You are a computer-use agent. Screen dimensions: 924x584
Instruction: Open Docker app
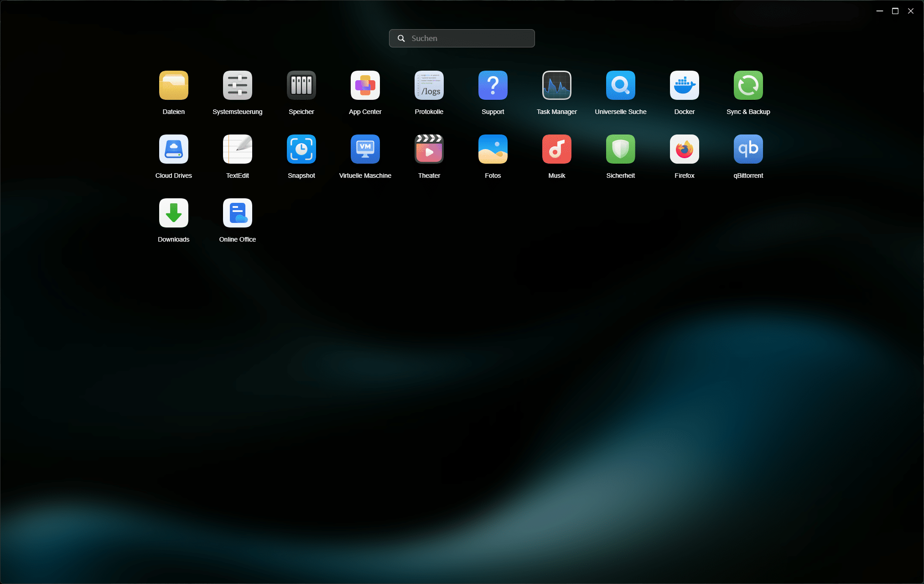click(684, 85)
